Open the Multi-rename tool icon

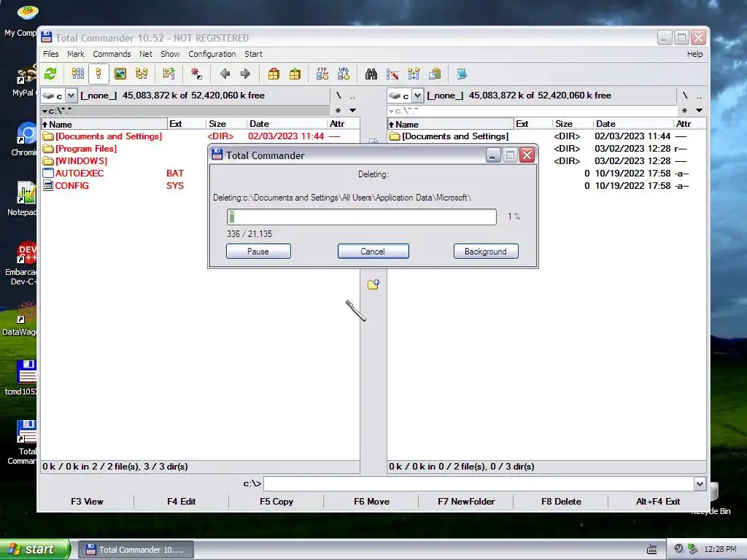(392, 74)
